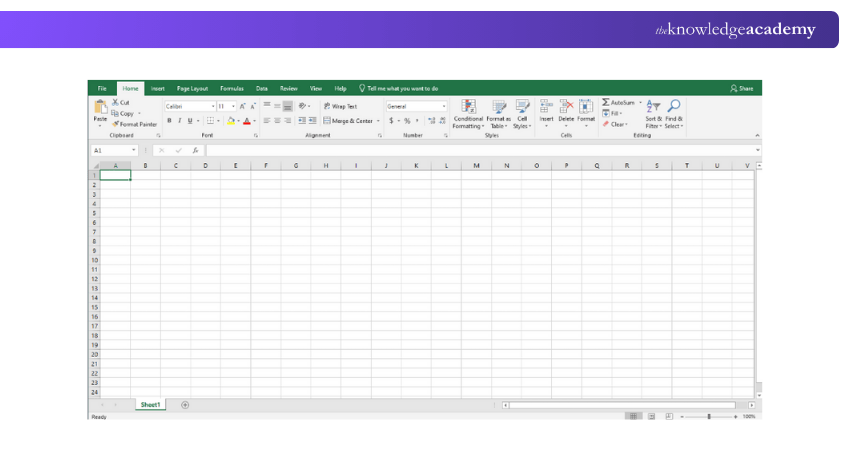
Task: Click the Paste icon in Clipboard
Action: click(x=100, y=107)
